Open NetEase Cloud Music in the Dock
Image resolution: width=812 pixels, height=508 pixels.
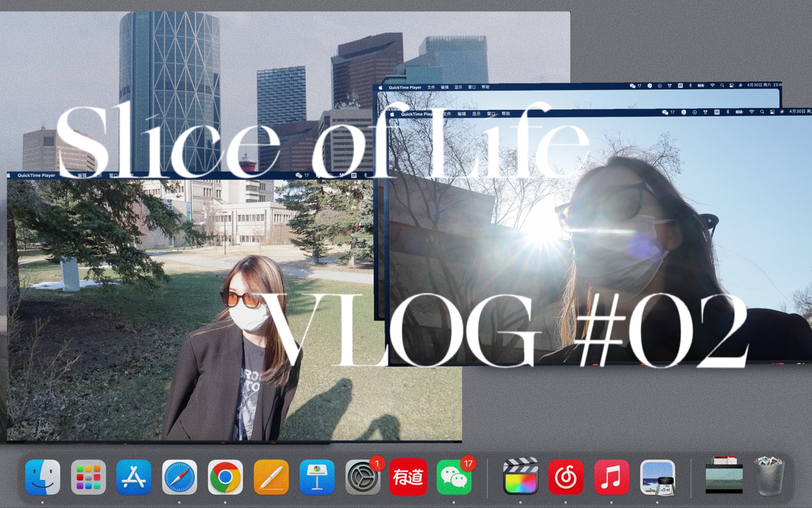566,477
